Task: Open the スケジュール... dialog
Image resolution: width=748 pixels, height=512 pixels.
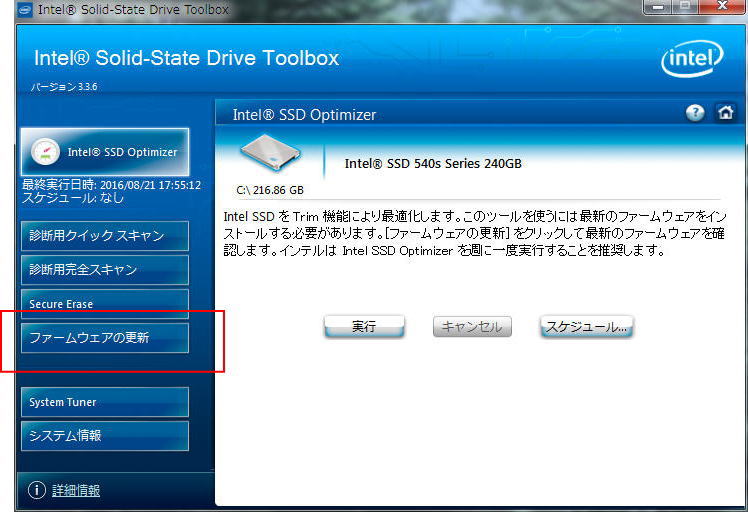Action: click(587, 327)
